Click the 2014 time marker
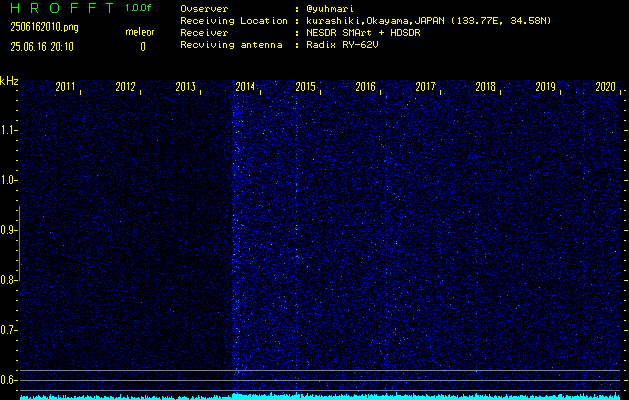Viewport: 629px width, 400px height. 245,87
